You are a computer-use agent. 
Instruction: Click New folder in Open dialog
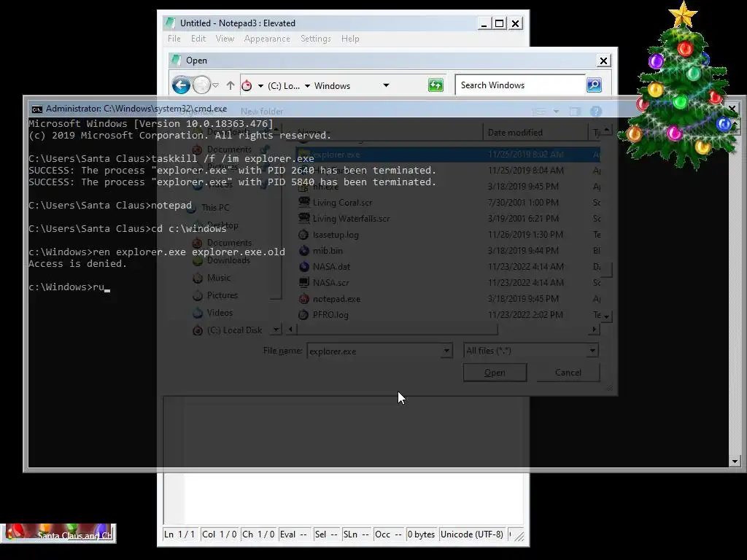tap(262, 112)
